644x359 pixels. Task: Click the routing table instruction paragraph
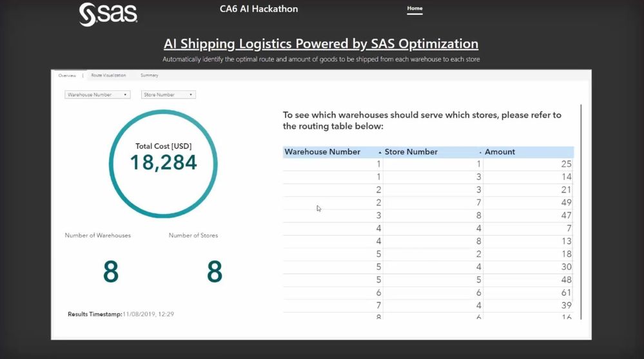pos(422,121)
